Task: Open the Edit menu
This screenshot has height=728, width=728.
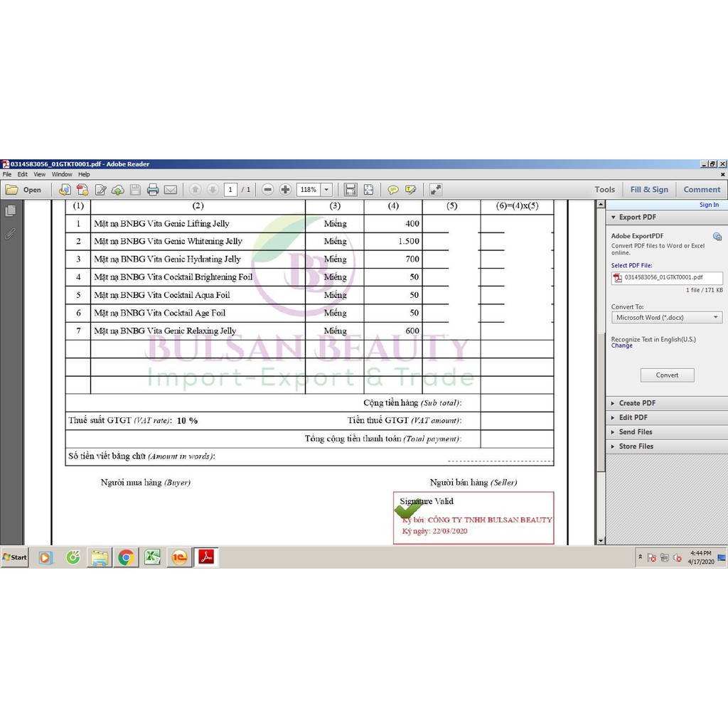Action: pyautogui.click(x=22, y=174)
